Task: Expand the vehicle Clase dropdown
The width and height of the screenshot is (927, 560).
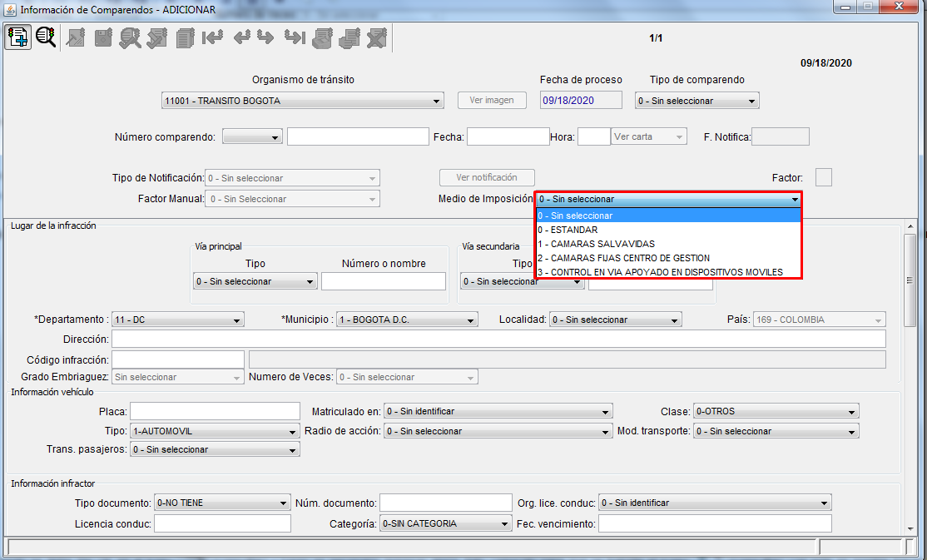Action: 776,411
